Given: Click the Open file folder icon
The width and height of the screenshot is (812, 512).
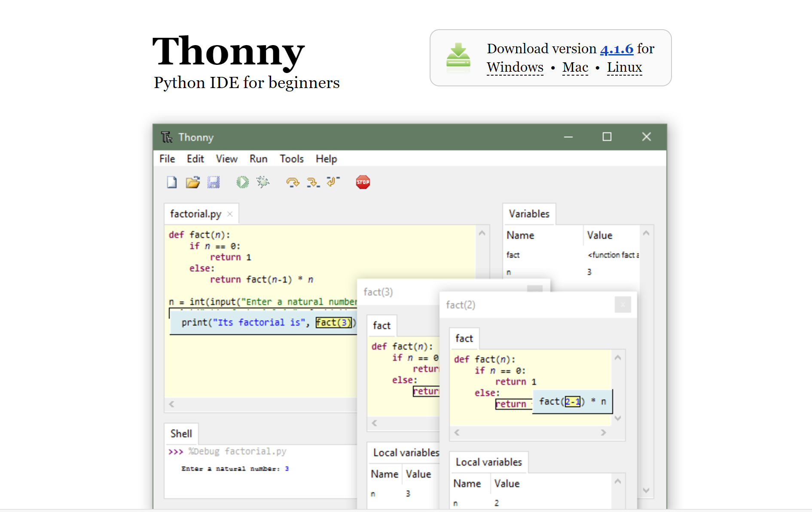Looking at the screenshot, I should 193,182.
